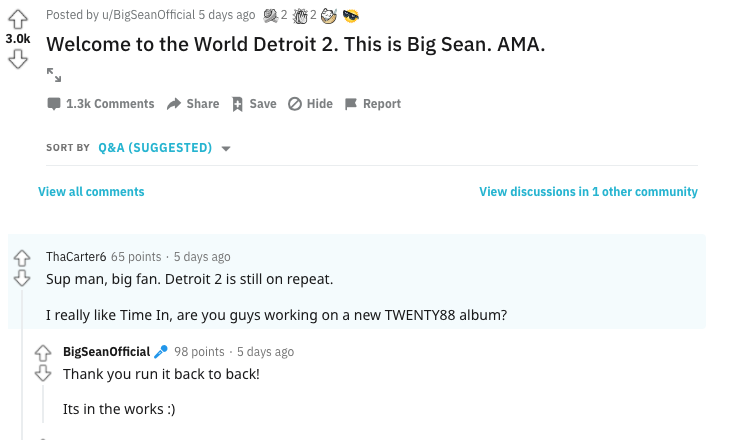Click the u/BigSeanOfficial poster name
Viewport: 730px width, 440px height.
pos(149,15)
